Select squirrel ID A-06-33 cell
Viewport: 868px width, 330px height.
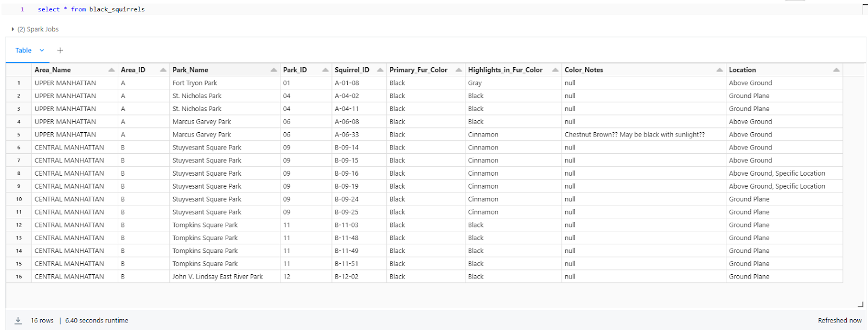[x=359, y=134]
